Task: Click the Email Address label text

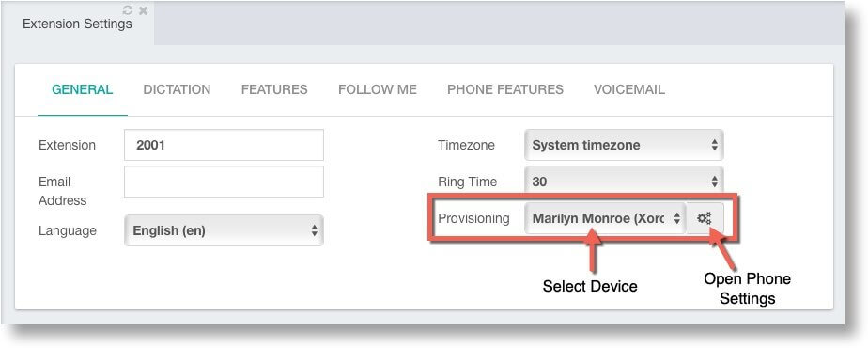Action: (x=62, y=191)
